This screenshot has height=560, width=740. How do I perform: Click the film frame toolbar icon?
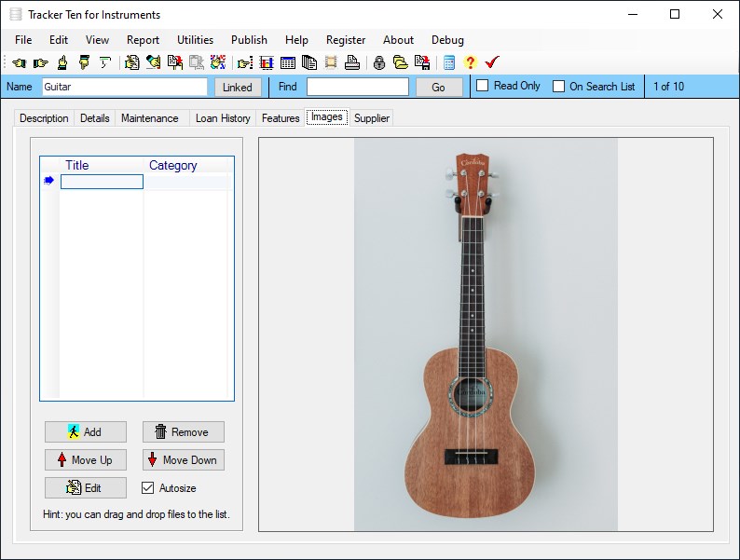click(x=331, y=62)
